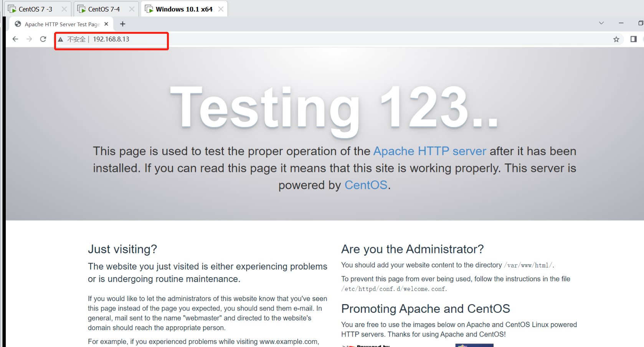
Task: Click the CentOS 7 -3 VM tab icon
Action: pyautogui.click(x=12, y=9)
